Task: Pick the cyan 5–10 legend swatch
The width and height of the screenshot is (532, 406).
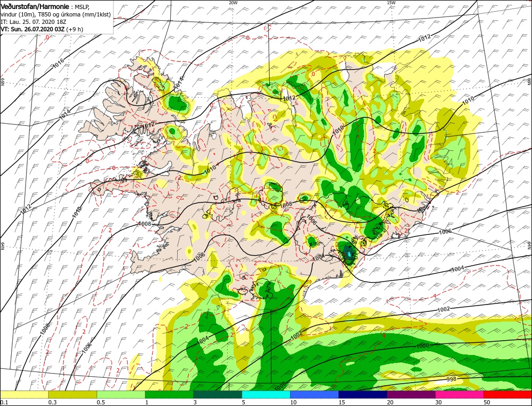Action: 266,394
